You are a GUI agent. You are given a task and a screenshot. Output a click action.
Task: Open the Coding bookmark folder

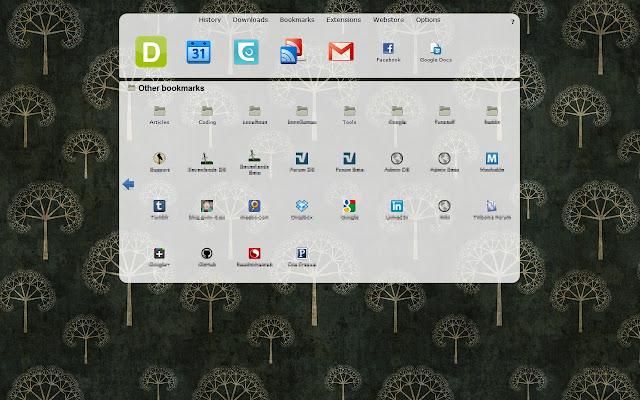click(207, 115)
